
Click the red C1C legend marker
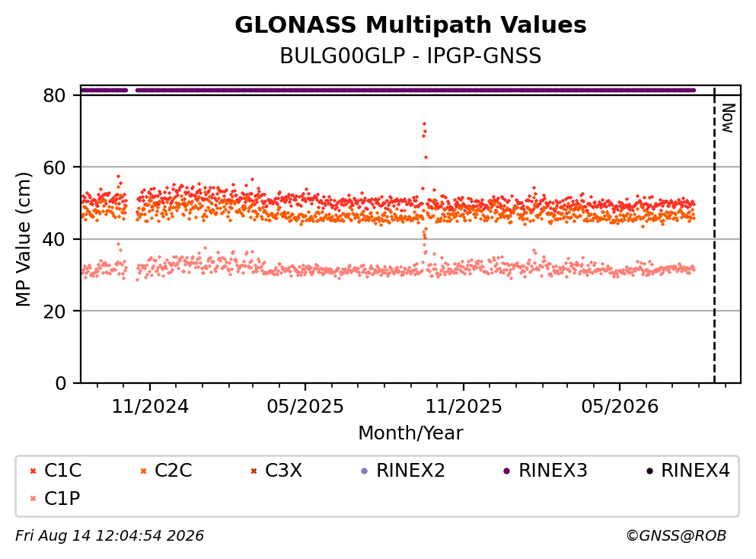coord(33,471)
